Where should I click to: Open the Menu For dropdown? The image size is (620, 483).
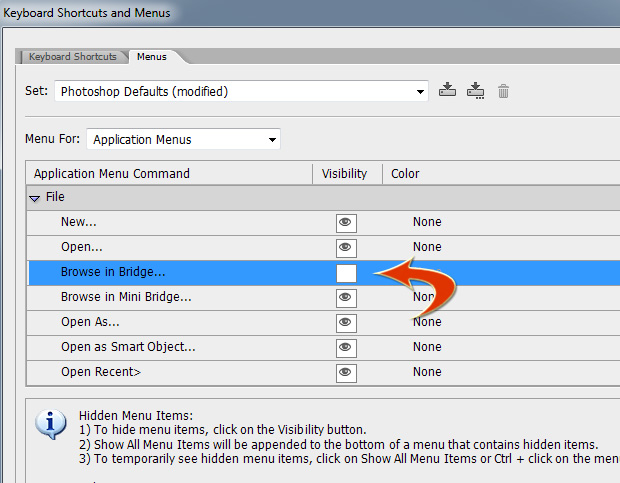183,139
